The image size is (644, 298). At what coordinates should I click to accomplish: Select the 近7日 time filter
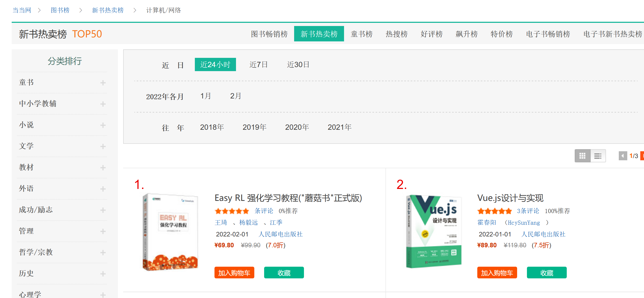point(258,64)
